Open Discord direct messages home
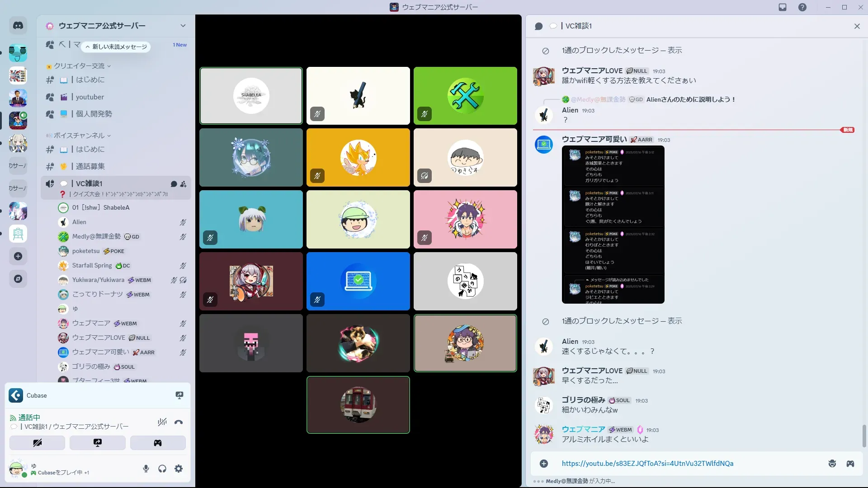Screen dimensions: 868x488 [x=18, y=26]
